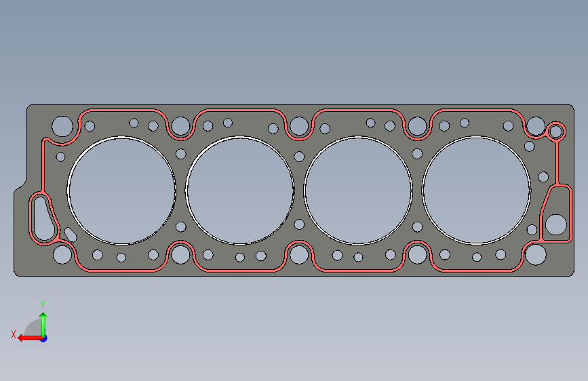Select the leftmost cylinder bore of the gasket
Image resolution: width=588 pixels, height=381 pixels.
pyautogui.click(x=121, y=190)
